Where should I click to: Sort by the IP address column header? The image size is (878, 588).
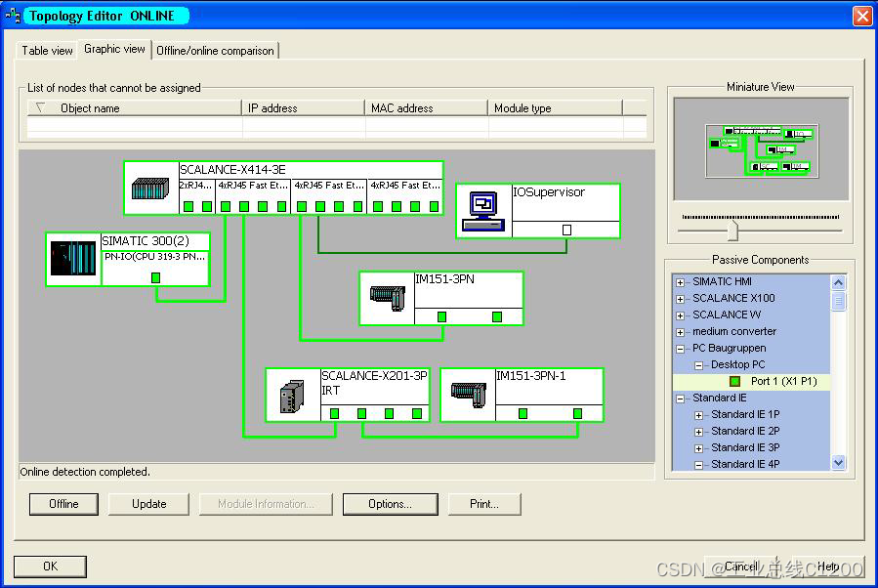[x=304, y=108]
